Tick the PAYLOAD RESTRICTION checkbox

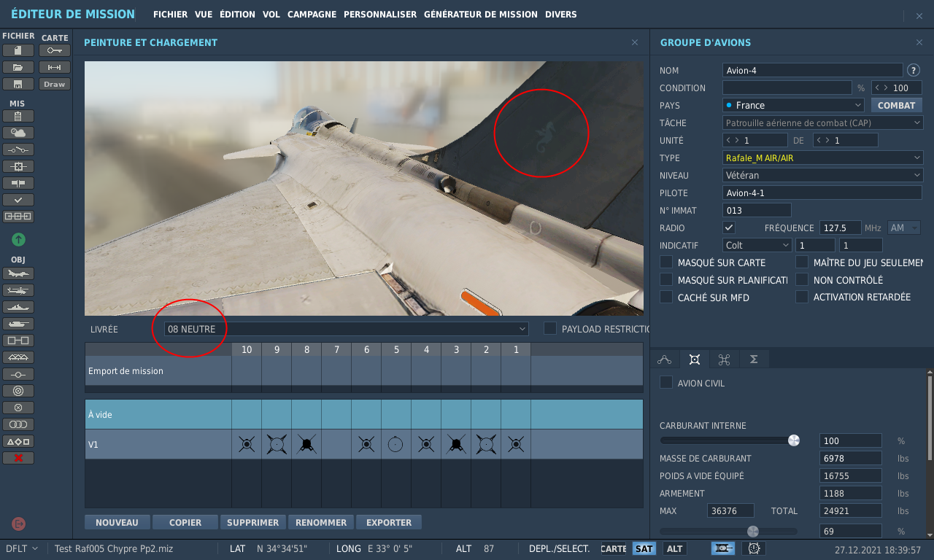(x=549, y=329)
